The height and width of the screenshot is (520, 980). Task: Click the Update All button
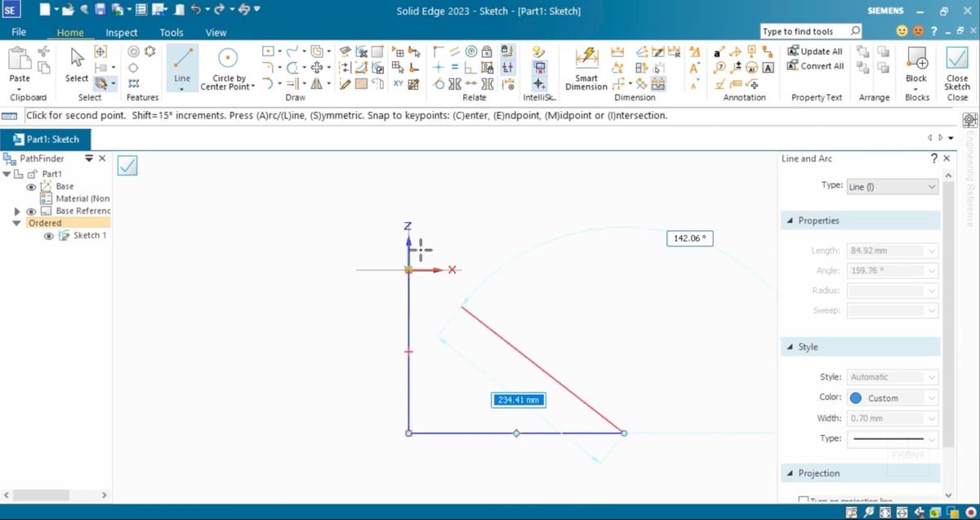[815, 51]
